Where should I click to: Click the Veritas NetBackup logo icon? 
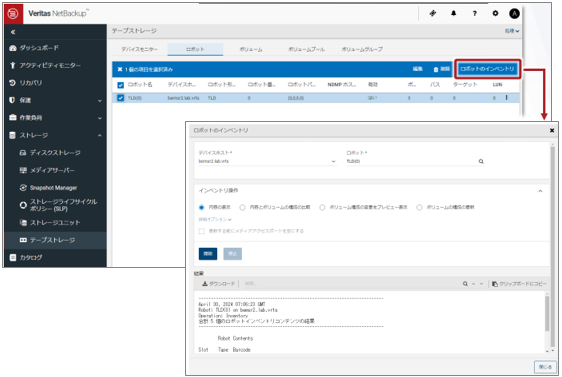click(13, 14)
